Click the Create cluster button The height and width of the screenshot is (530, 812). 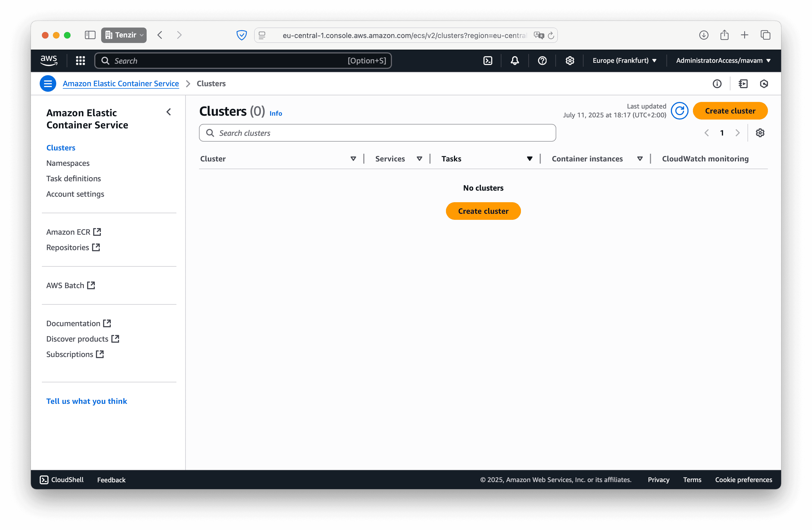tap(730, 110)
